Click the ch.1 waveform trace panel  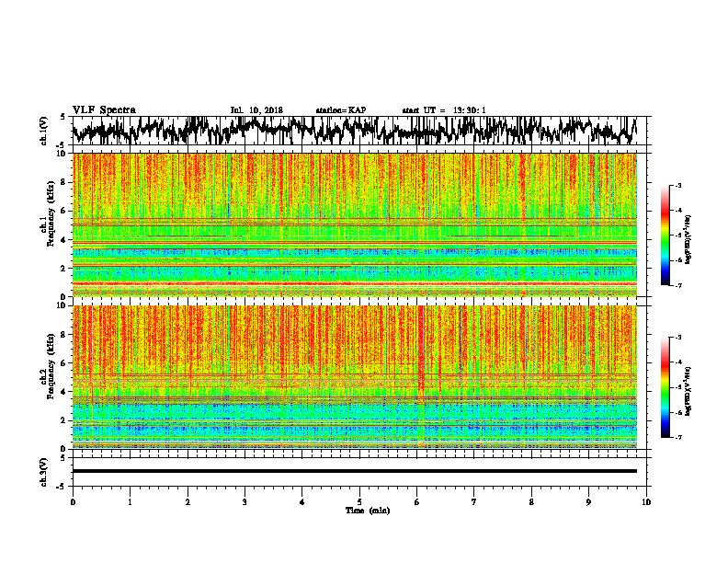(x=359, y=131)
